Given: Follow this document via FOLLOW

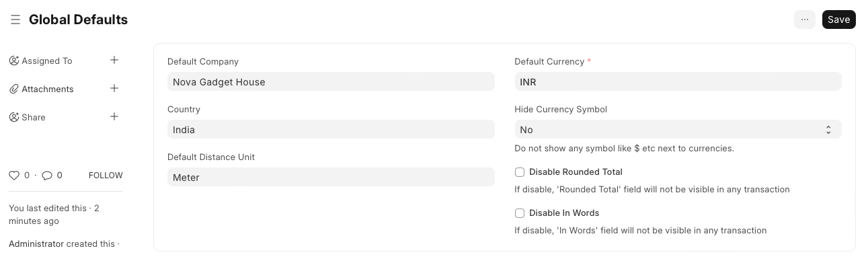Looking at the screenshot, I should click(106, 176).
